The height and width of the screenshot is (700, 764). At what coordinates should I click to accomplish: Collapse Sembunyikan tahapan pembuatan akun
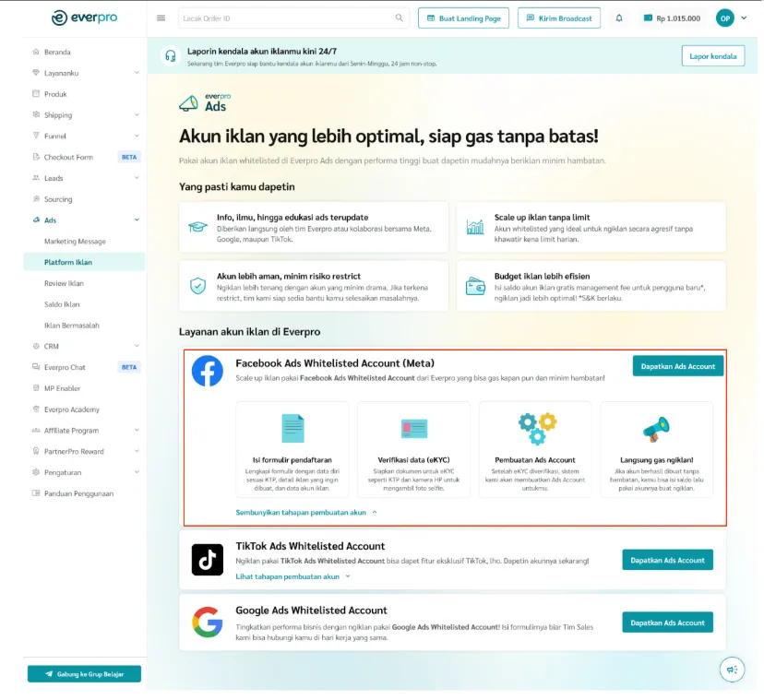[306, 512]
